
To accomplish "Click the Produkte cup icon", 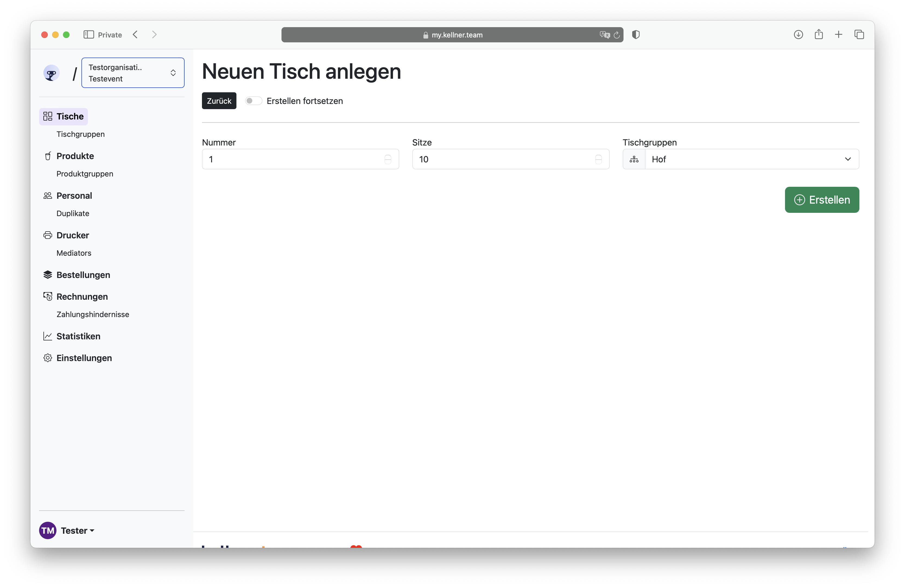I will 48,156.
